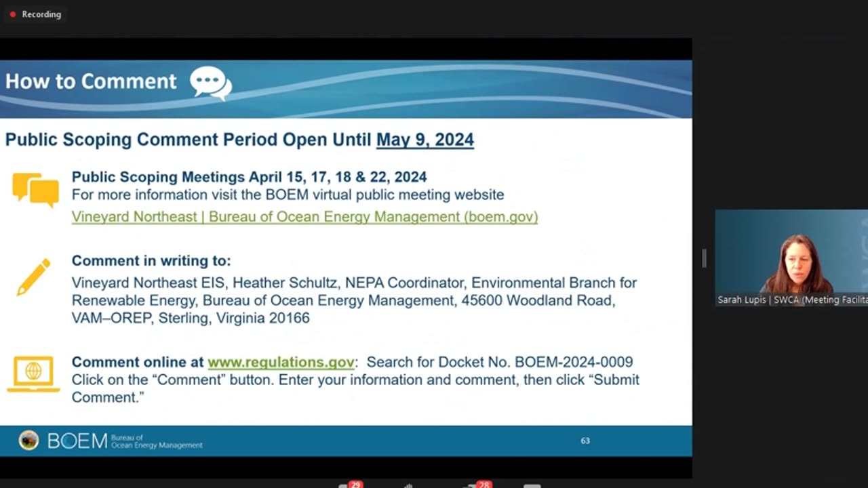
Task: Click the For more information visit the BOEM line
Action: 288,195
